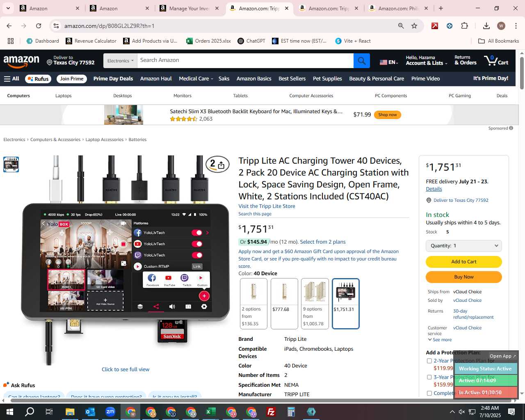This screenshot has width=525, height=420.
Task: Open Zoom from the taskbar
Action: tap(110, 412)
